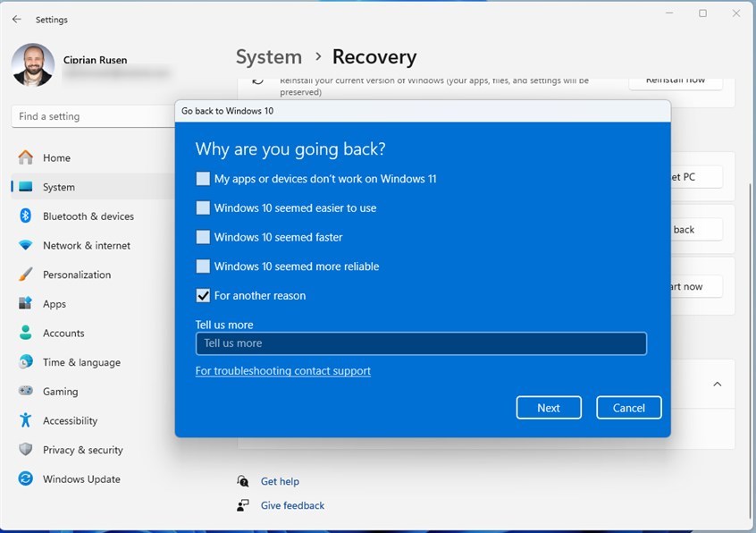Viewport: 756px width, 533px height.
Task: Click System in the breadcrumb
Action: point(269,57)
